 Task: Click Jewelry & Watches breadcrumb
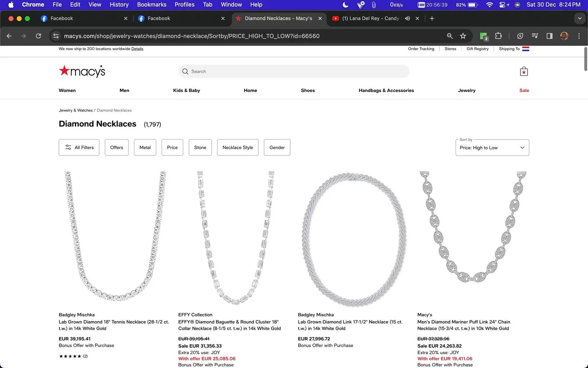tap(75, 110)
